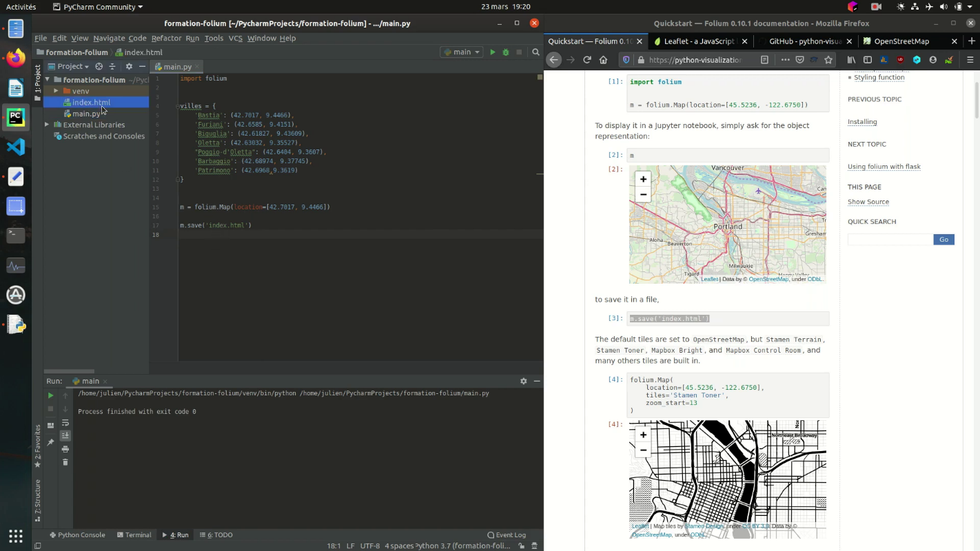Rerun main in Run panel
Image resolution: width=980 pixels, height=551 pixels.
[50, 395]
